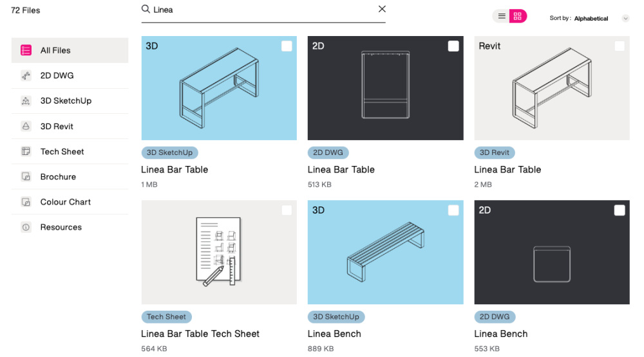The width and height of the screenshot is (644, 357).
Task: Open the Tech Sheet category icon
Action: 26,152
